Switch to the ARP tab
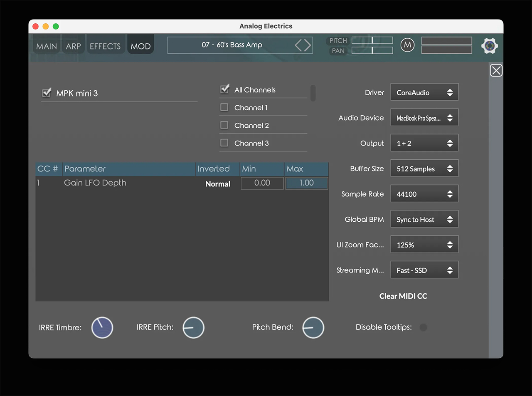The image size is (532, 396). [73, 46]
